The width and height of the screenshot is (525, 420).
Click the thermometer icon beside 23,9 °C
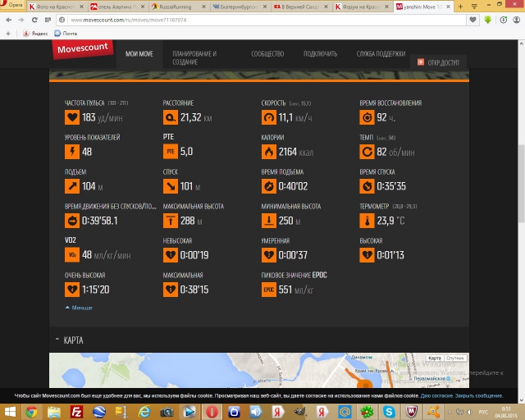pos(367,221)
